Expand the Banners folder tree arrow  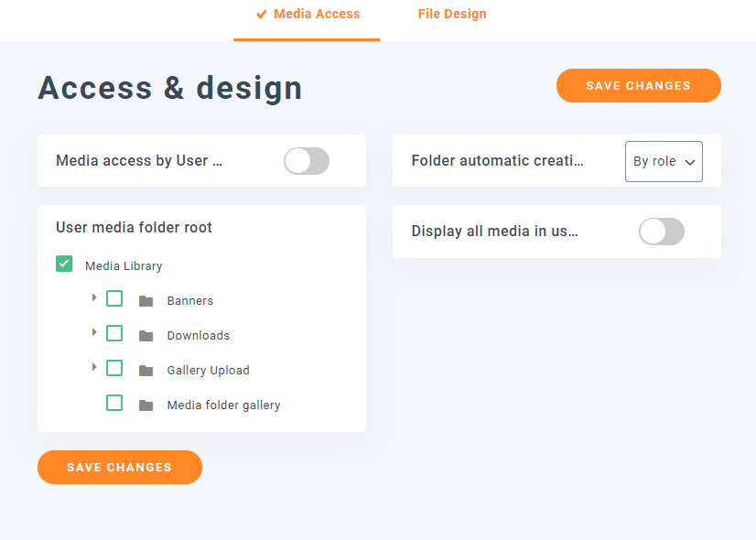click(94, 297)
